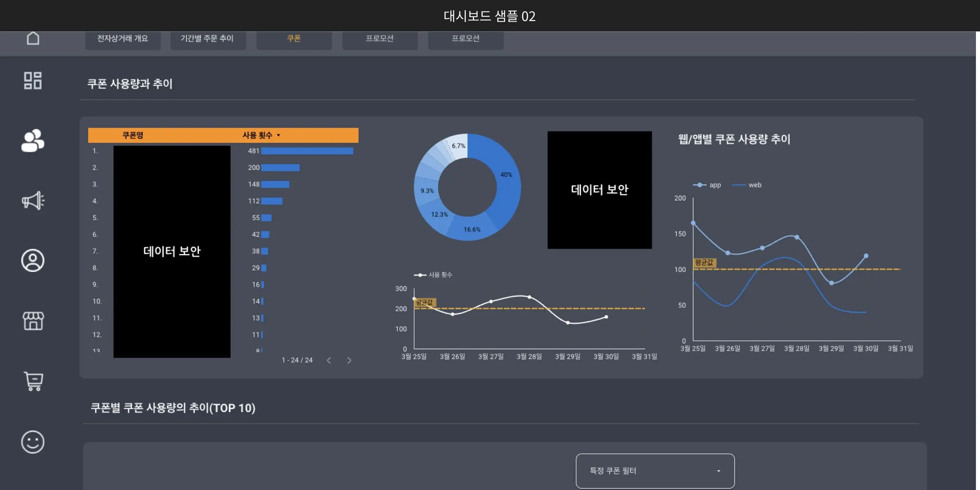Click the 29 value in row 8
The height and width of the screenshot is (490, 980).
(256, 268)
